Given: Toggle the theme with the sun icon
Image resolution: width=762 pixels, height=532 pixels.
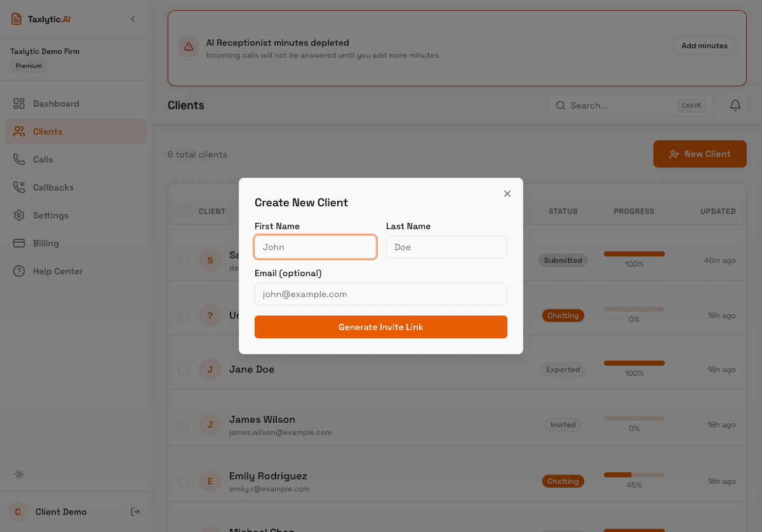Looking at the screenshot, I should [x=19, y=474].
